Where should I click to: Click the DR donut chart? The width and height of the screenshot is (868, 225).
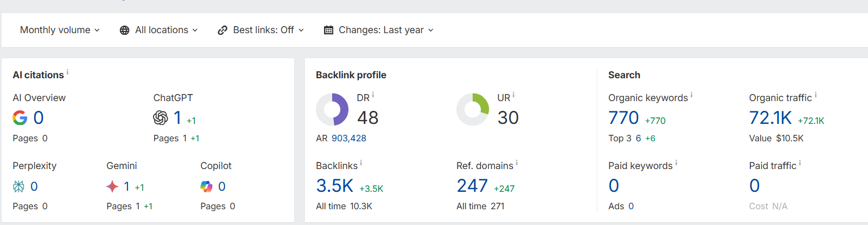[332, 109]
